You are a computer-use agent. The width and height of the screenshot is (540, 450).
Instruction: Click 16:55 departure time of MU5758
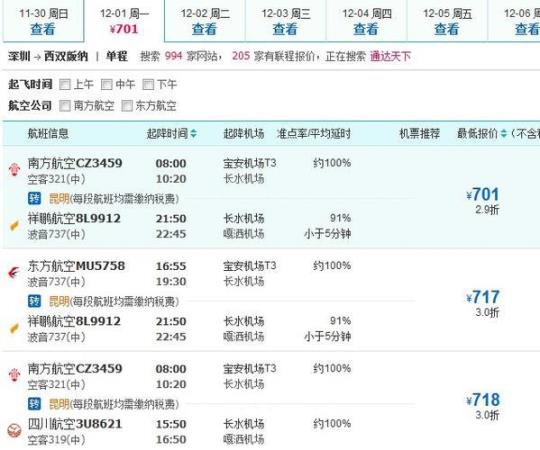[171, 266]
